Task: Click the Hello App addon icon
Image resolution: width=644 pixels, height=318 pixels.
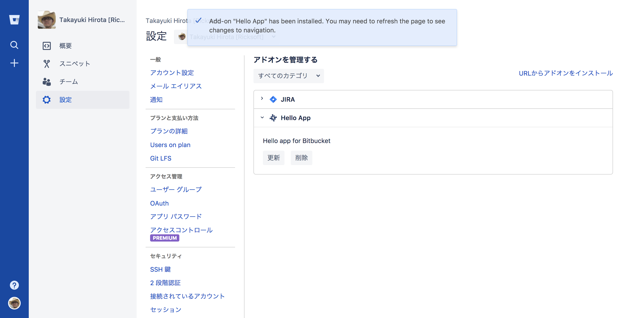Action: pyautogui.click(x=273, y=118)
